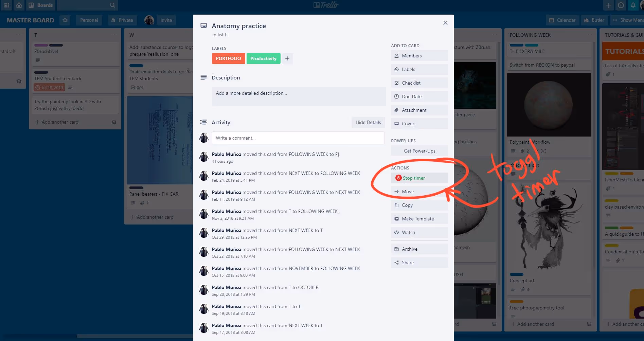Open the Calendar power-up
644x341 pixels.
[562, 20]
